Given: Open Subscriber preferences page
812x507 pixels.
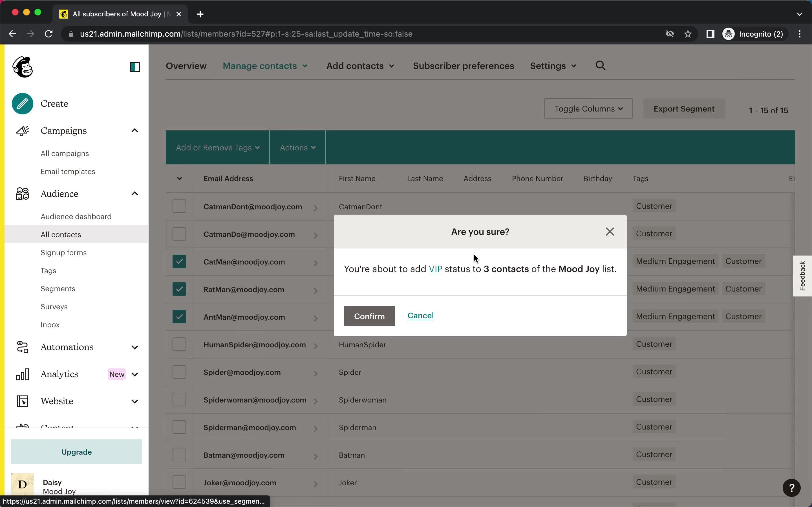Looking at the screenshot, I should [463, 65].
